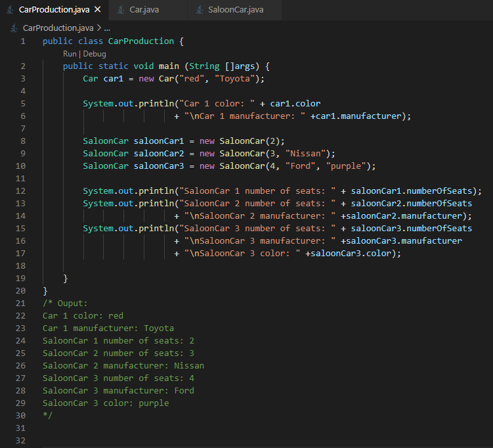The height and width of the screenshot is (448, 493).
Task: Click car1.color on line 5
Action: tap(295, 104)
